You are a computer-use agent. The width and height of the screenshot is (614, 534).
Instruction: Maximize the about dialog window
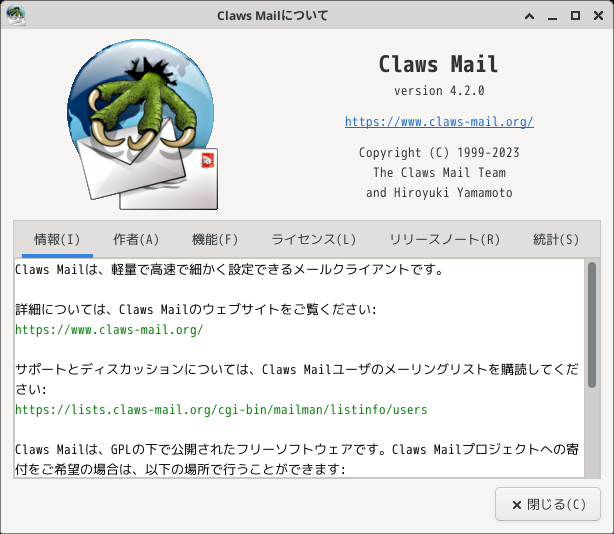tap(575, 16)
